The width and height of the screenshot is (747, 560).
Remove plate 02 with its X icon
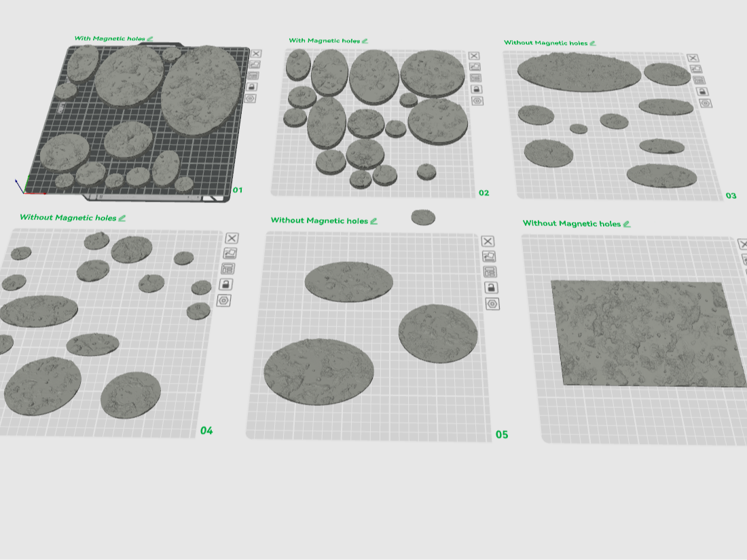point(474,56)
